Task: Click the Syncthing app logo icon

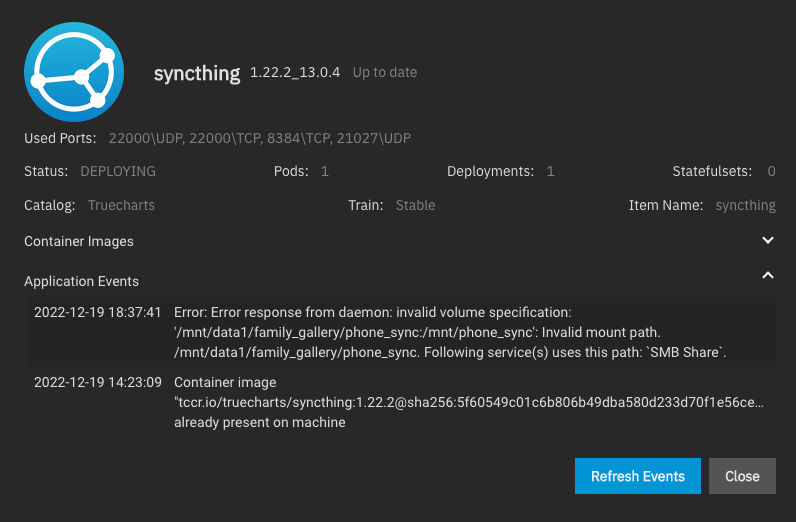Action: pos(74,72)
